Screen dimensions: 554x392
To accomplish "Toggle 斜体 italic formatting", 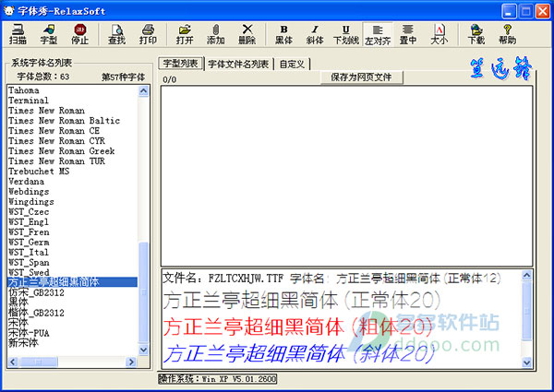I will [315, 34].
